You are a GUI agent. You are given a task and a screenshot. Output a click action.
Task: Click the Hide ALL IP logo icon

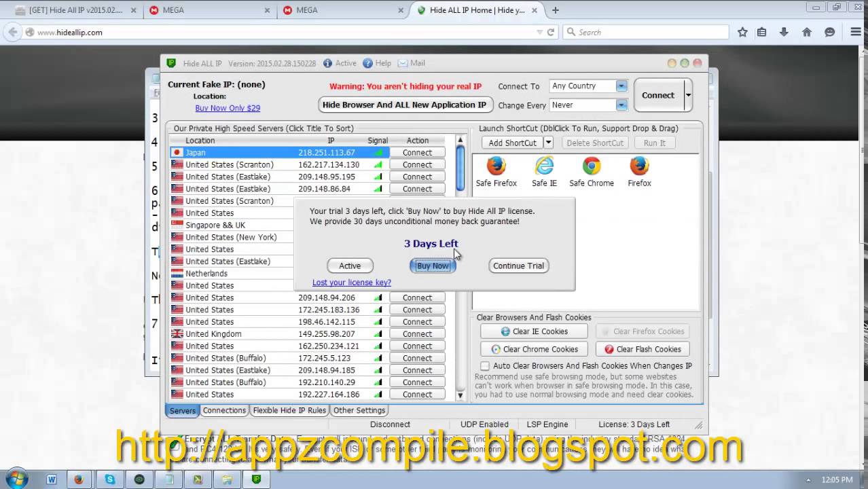point(171,63)
